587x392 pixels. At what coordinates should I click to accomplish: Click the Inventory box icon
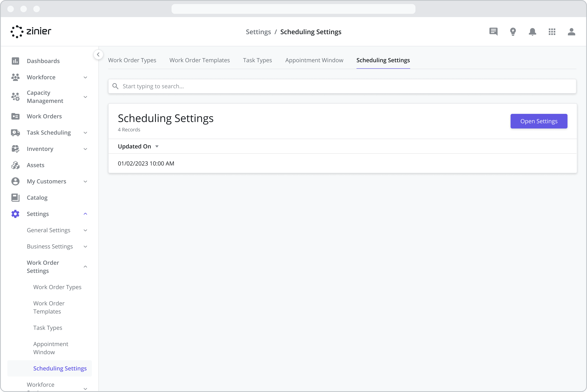pos(15,149)
